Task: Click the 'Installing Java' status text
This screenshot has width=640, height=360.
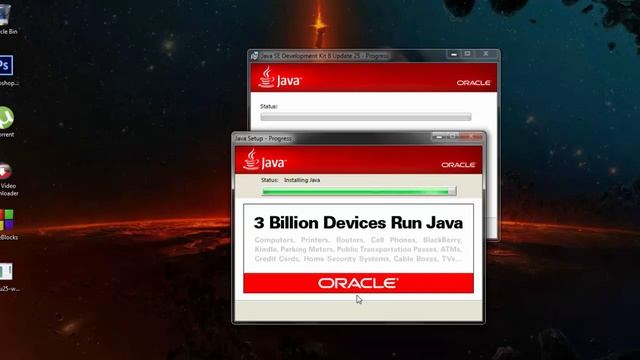Action: tap(302, 180)
